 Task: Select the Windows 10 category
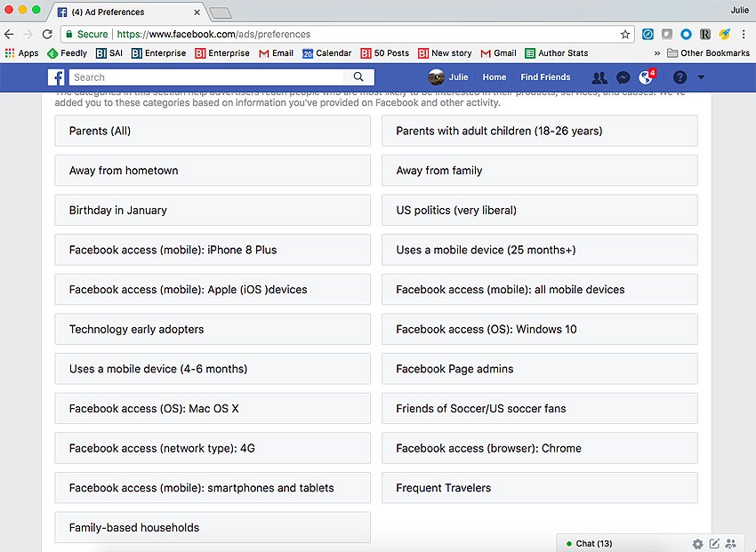(x=540, y=329)
